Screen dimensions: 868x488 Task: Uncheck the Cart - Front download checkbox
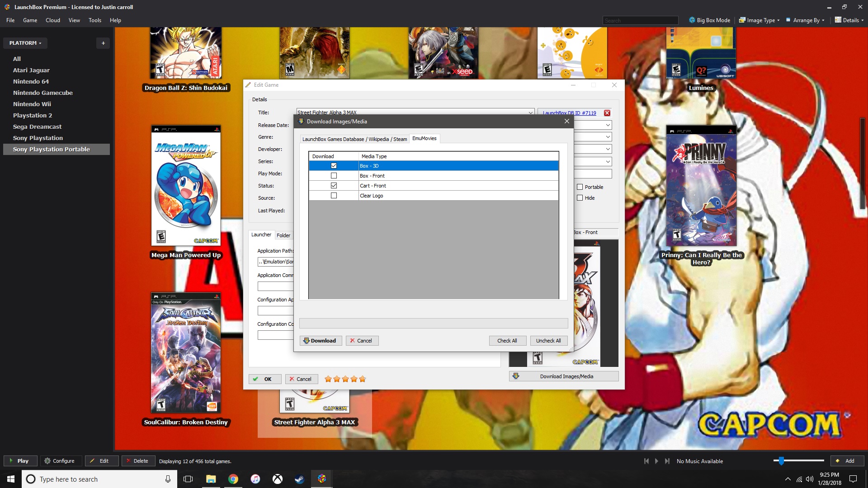click(334, 186)
